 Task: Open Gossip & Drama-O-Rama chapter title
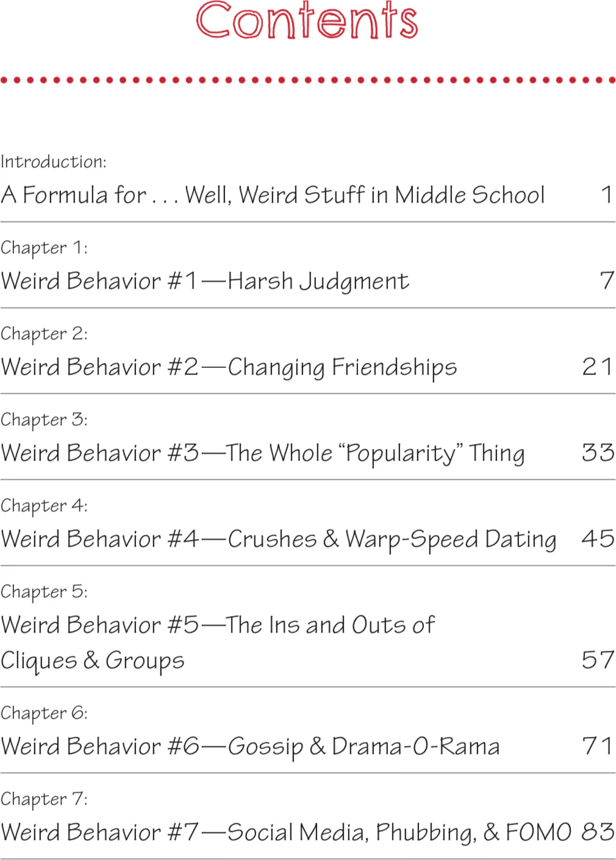click(251, 747)
